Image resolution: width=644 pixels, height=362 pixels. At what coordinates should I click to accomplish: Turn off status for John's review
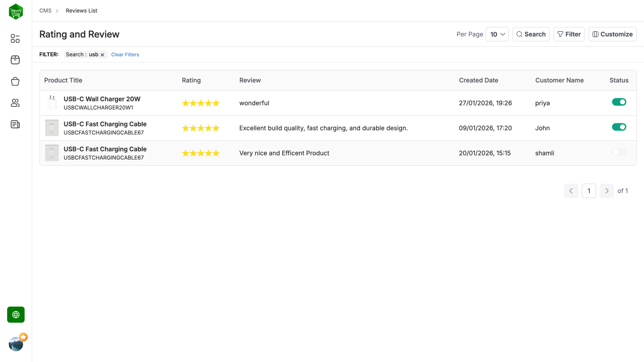click(x=619, y=126)
